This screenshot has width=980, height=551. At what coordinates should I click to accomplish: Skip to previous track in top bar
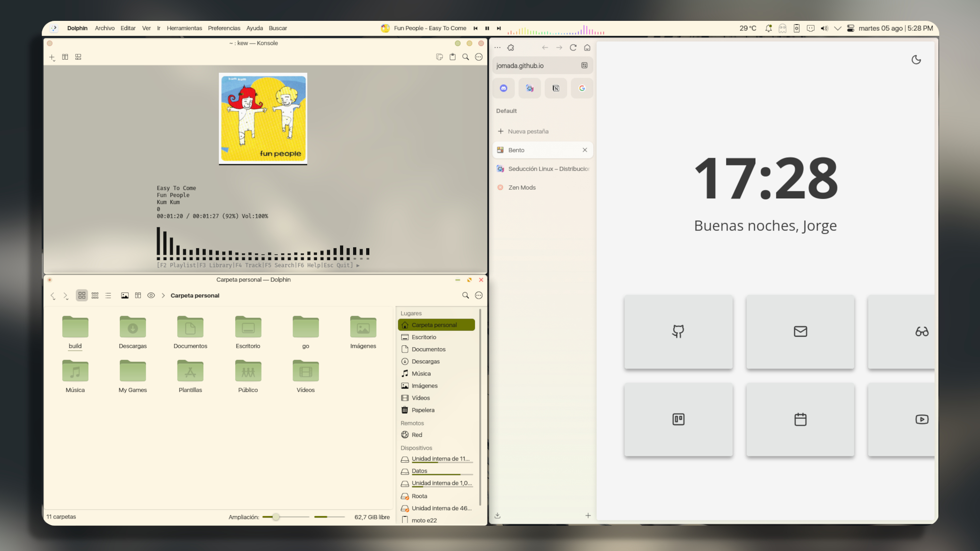(x=475, y=28)
